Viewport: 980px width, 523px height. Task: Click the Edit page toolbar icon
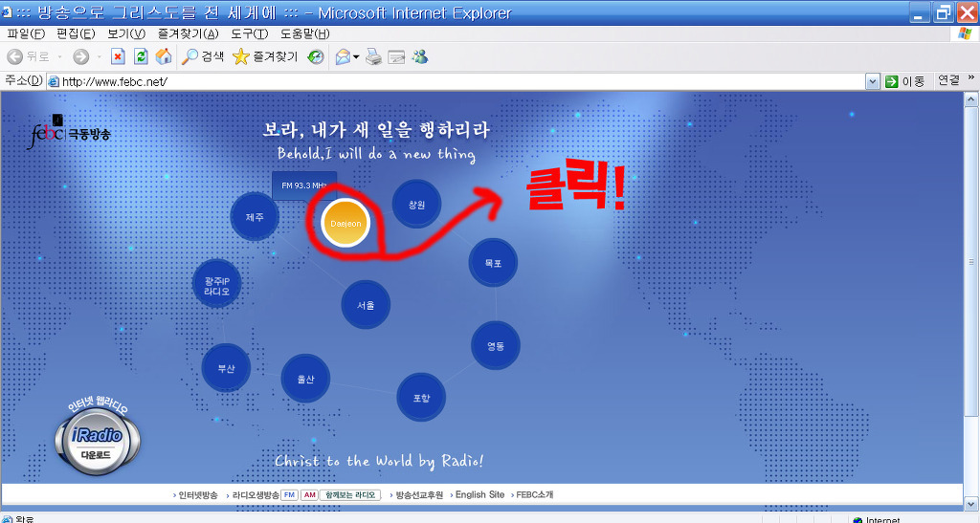click(396, 57)
